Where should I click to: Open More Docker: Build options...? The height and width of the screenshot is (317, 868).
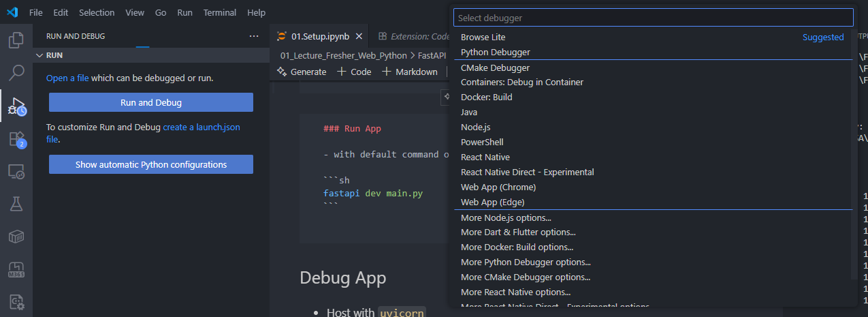pyautogui.click(x=653, y=247)
